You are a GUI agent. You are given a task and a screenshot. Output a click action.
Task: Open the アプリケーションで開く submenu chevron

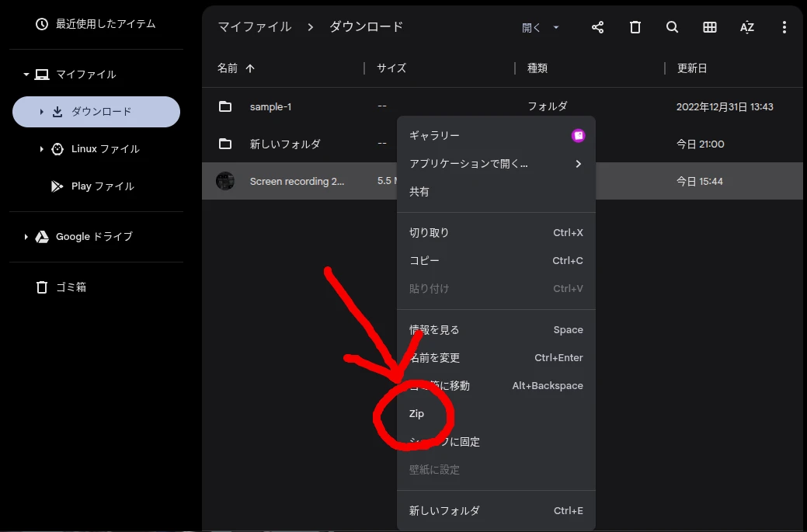578,164
